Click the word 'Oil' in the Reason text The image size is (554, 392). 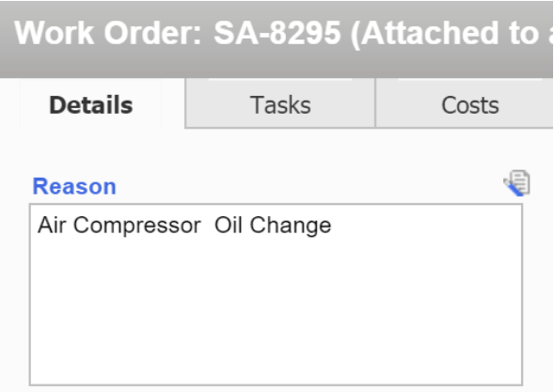tap(229, 225)
